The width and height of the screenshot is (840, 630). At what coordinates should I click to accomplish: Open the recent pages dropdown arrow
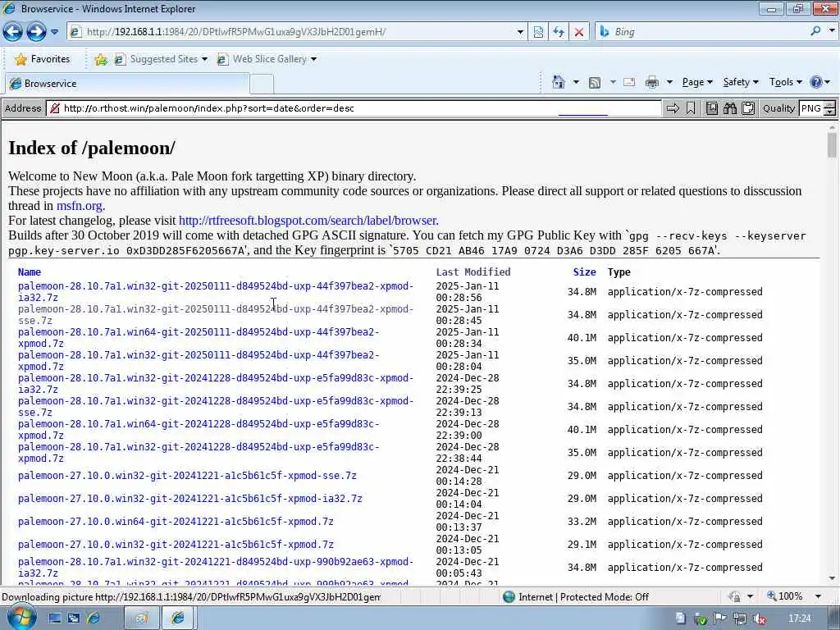[54, 32]
